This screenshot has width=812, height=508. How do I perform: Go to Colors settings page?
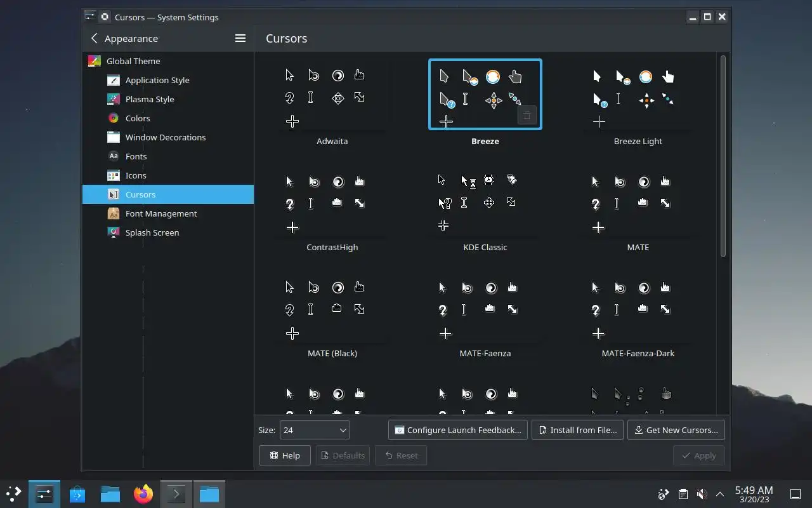point(168,118)
